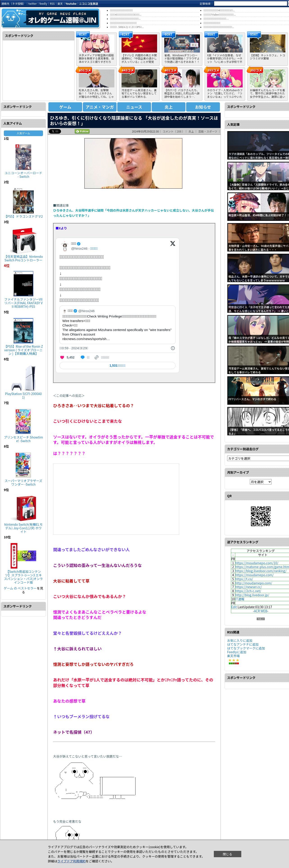Open the IT速報 ranking link

pos(239,599)
